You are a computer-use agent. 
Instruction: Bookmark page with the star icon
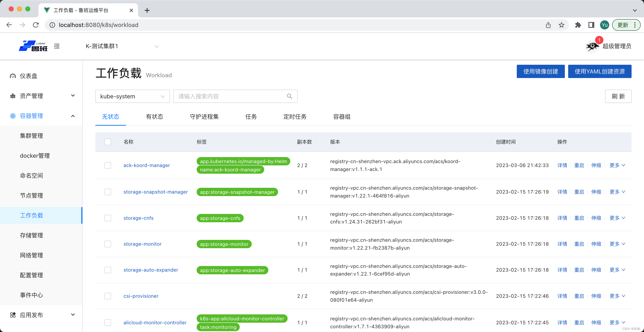pyautogui.click(x=562, y=25)
